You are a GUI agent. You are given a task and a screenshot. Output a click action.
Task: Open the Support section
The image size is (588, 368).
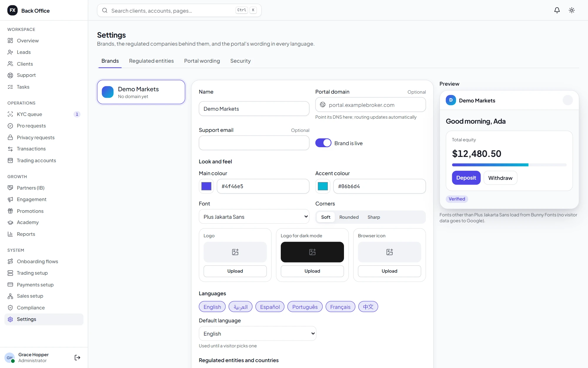point(44,75)
